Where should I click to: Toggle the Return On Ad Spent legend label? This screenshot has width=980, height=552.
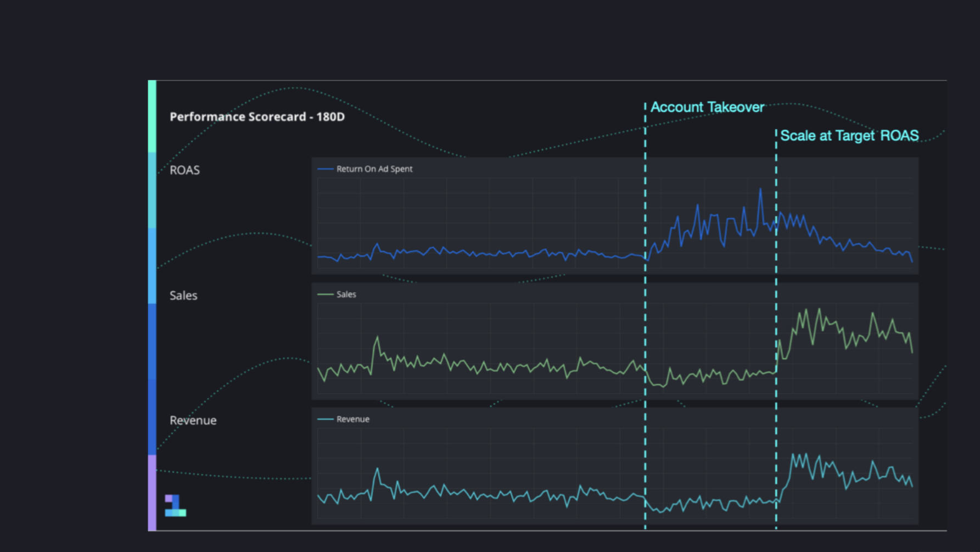click(x=374, y=169)
